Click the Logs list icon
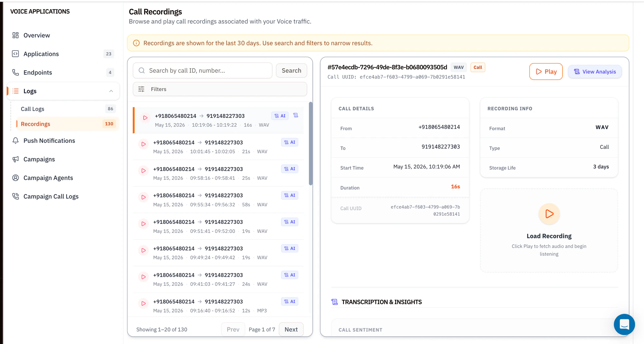This screenshot has height=344, width=644. click(x=15, y=91)
